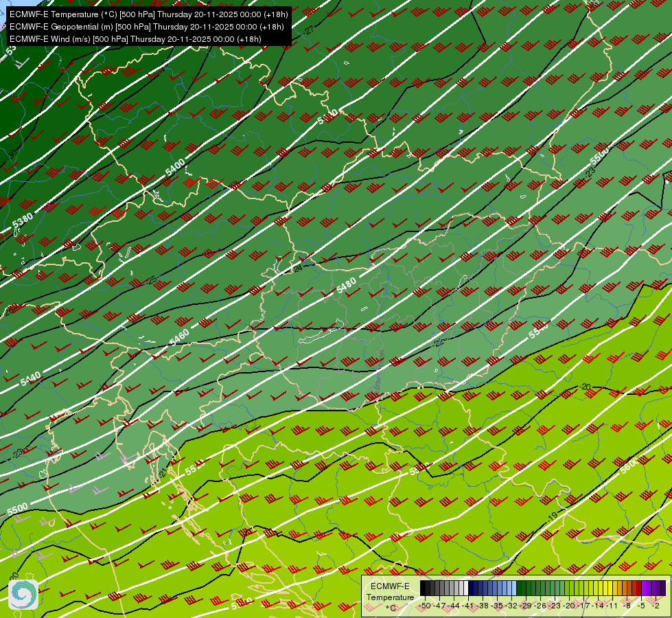Click legend tick value -38
Viewport: 672px width, 618px height.
point(482,606)
